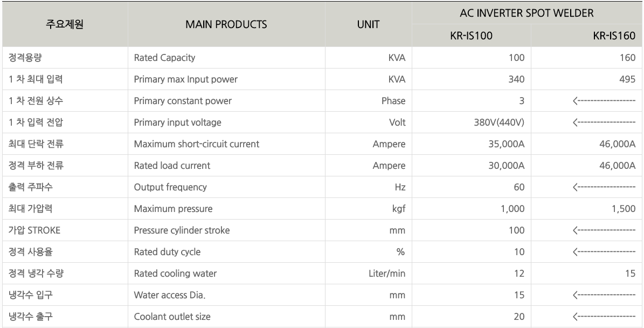Click the Water access Dia. label
The image size is (644, 328).
point(170,295)
